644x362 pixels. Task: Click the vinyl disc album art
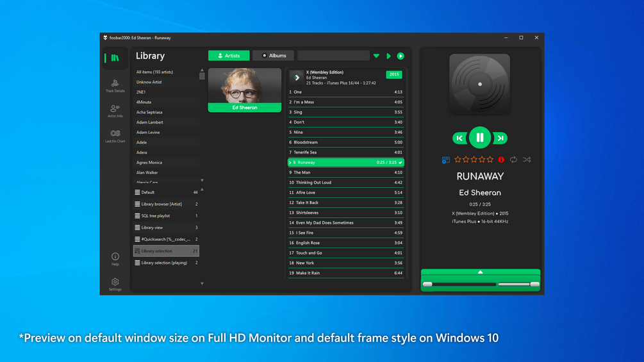(480, 84)
